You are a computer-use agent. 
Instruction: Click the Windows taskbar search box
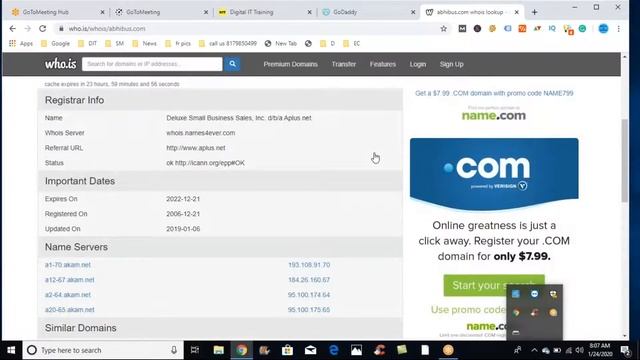[103, 350]
